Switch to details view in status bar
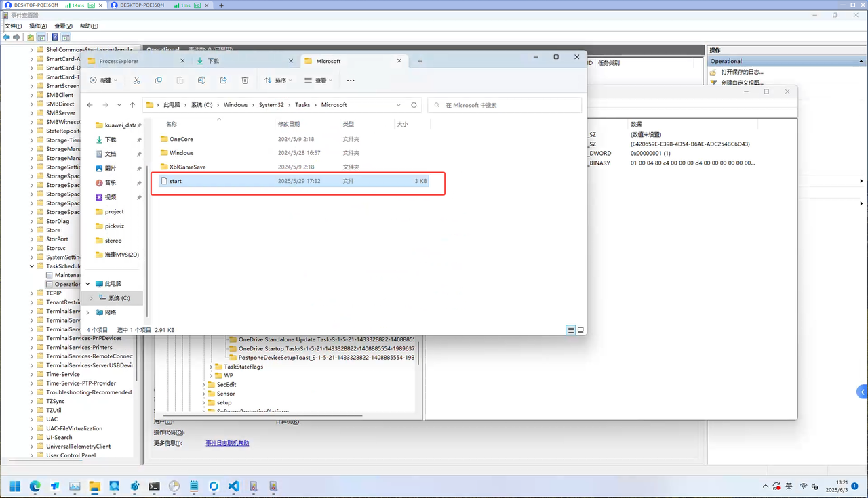The width and height of the screenshot is (868, 498). pyautogui.click(x=570, y=330)
